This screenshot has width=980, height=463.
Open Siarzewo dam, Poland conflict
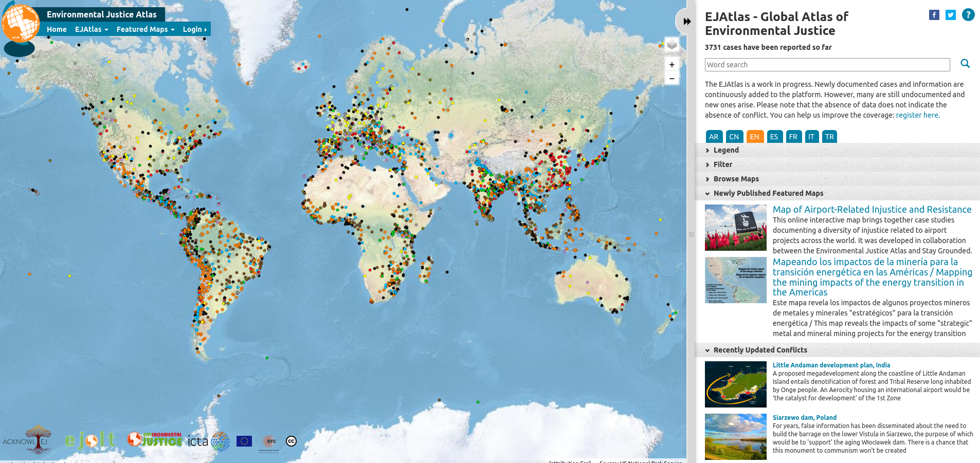(805, 417)
